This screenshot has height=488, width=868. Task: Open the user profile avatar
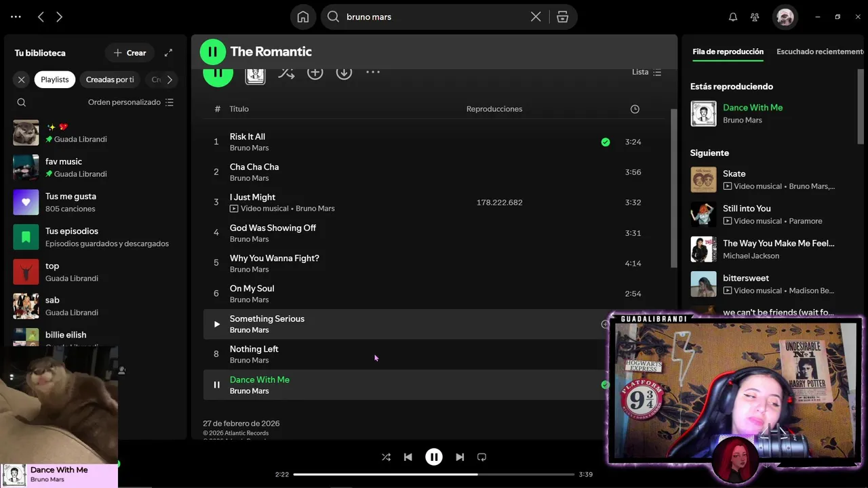click(785, 17)
